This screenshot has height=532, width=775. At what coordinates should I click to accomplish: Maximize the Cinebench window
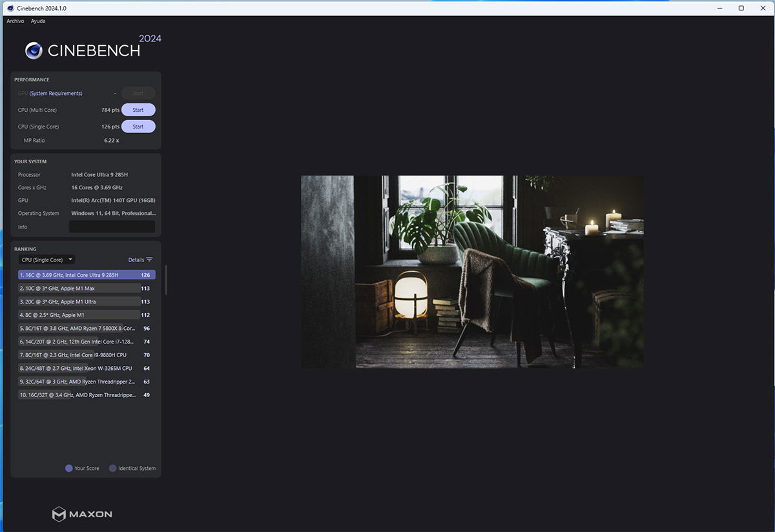pyautogui.click(x=741, y=8)
